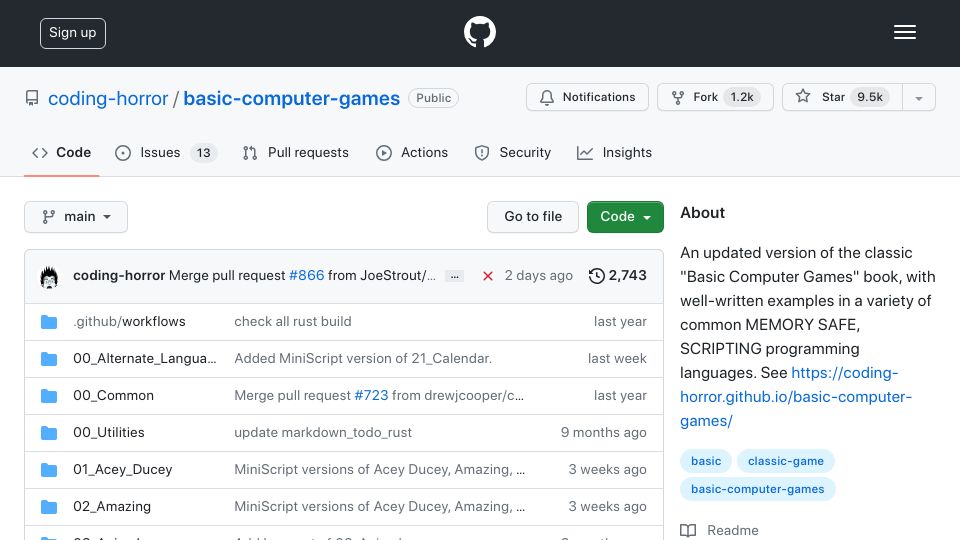Click the Fork count 1.2k badge
This screenshot has height=540, width=960.
coord(742,97)
